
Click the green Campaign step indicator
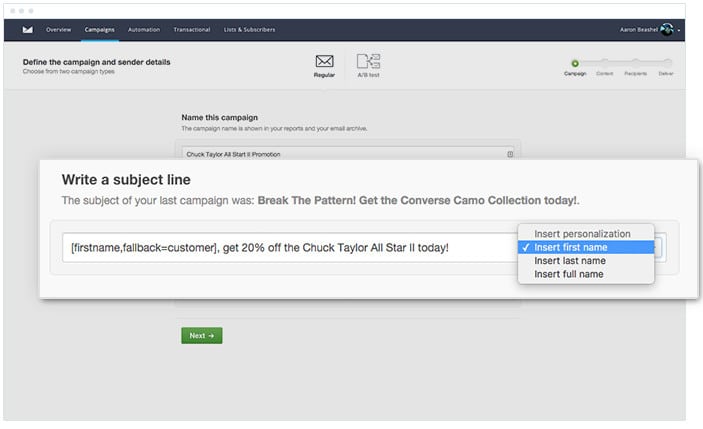coord(575,63)
